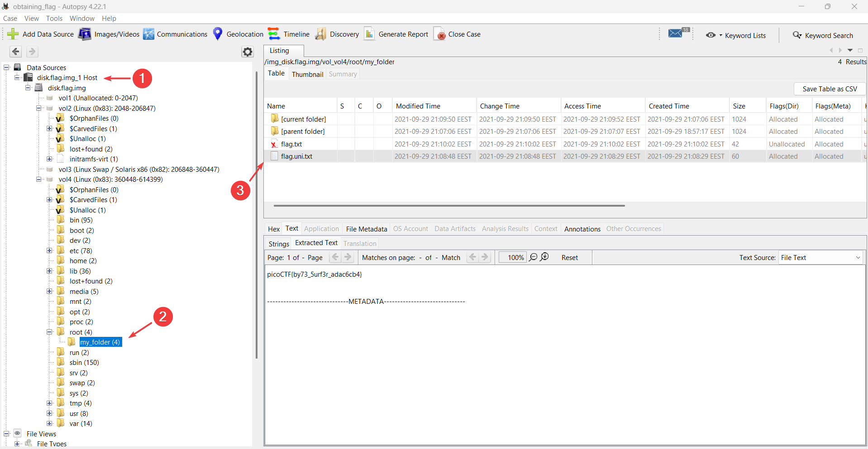The width and height of the screenshot is (868, 449).
Task: Click the Add Data Source plus icon
Action: click(x=13, y=34)
